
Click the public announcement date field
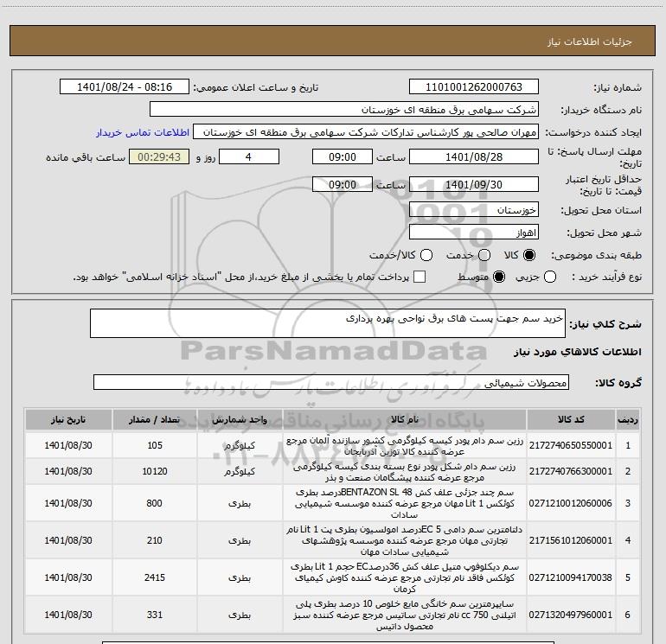tap(125, 87)
